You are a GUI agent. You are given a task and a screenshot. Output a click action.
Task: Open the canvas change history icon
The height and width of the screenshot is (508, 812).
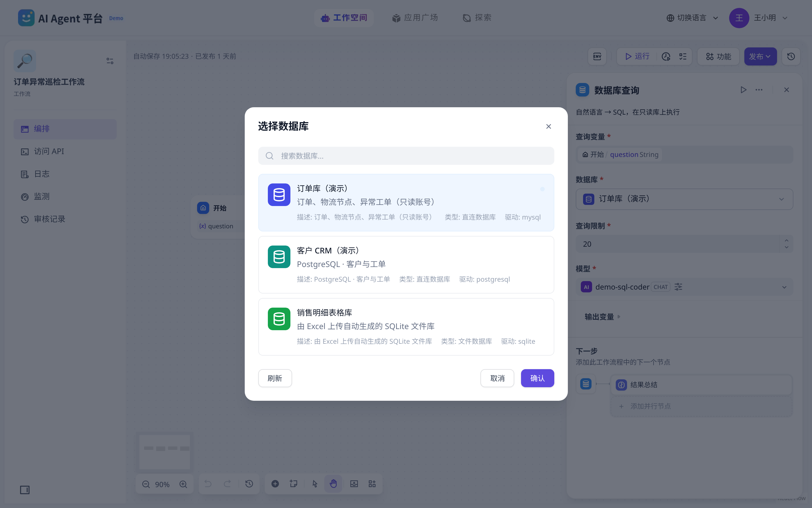tap(249, 484)
